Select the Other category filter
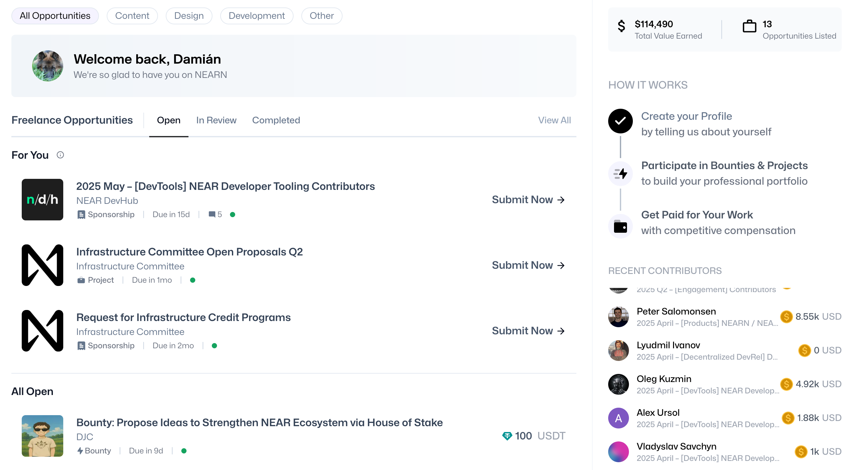868x470 pixels. point(322,16)
